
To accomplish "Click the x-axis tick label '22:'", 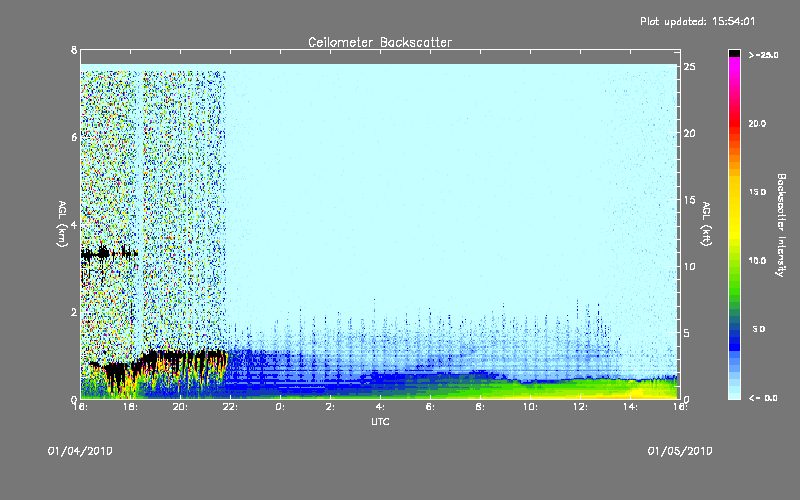I will coord(230,407).
